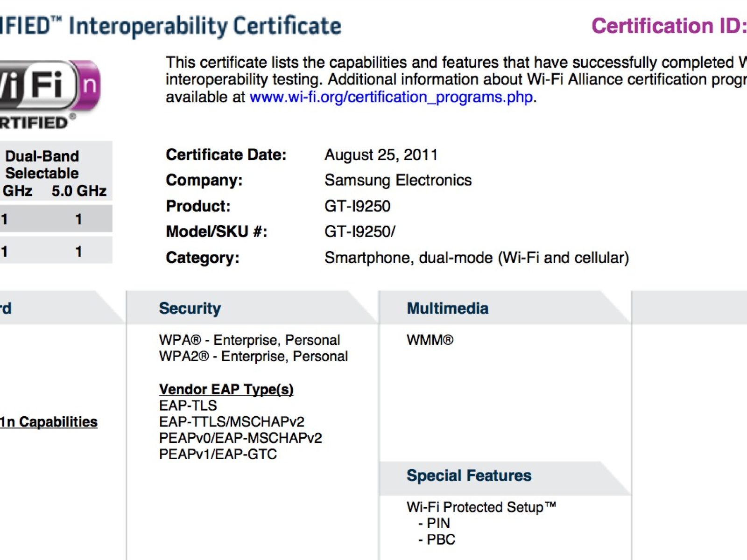Click the Wi-Fi Protected Setup entry
The image size is (747, 560).
[481, 507]
